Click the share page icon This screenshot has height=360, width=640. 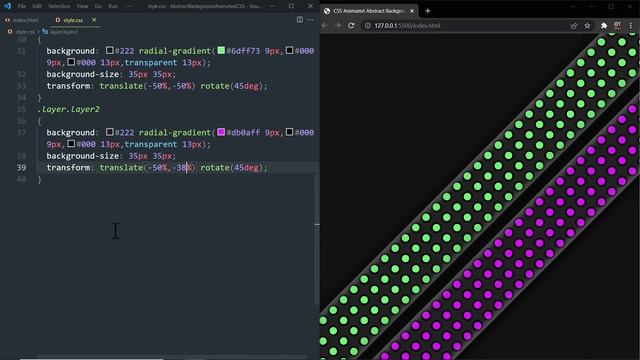(574, 25)
